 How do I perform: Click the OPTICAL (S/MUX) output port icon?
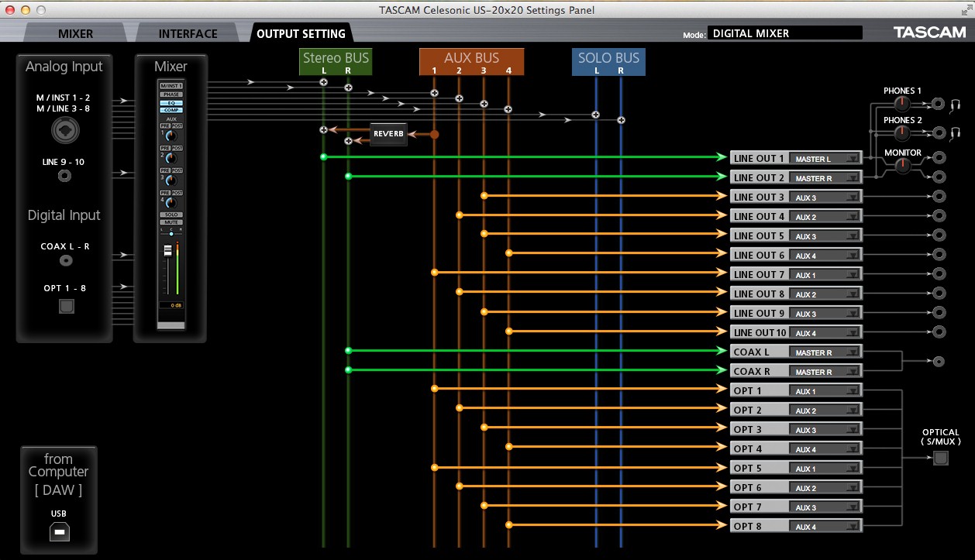pyautogui.click(x=940, y=458)
